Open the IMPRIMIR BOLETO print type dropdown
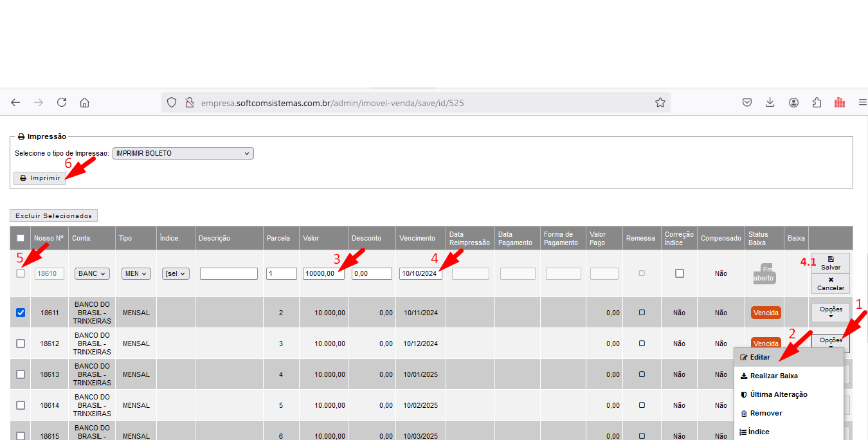The width and height of the screenshot is (868, 440). (x=183, y=154)
